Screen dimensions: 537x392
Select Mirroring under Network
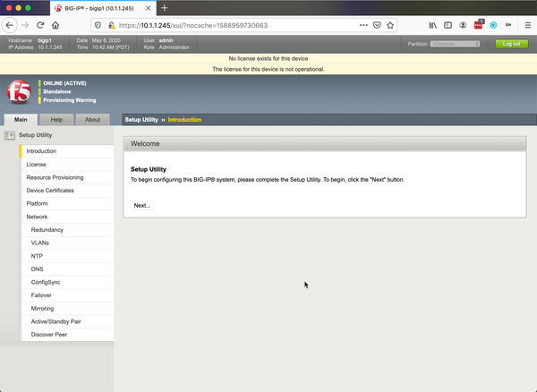[67, 309]
